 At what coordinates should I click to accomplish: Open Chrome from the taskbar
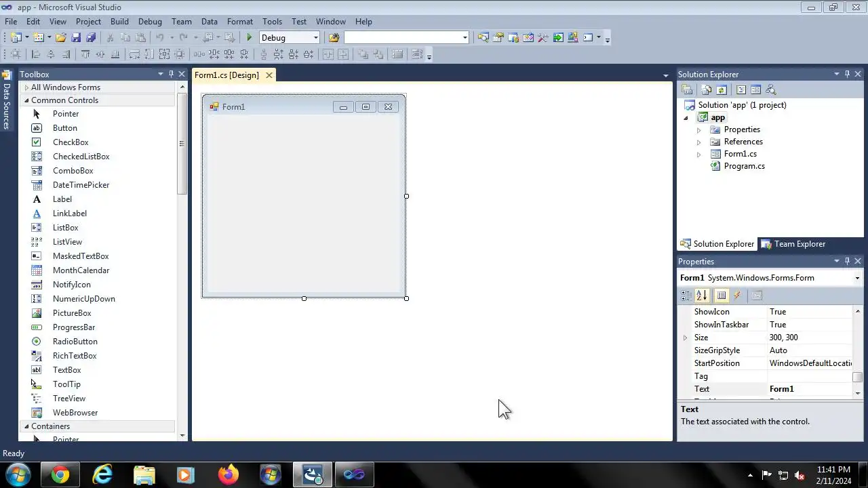click(x=60, y=475)
